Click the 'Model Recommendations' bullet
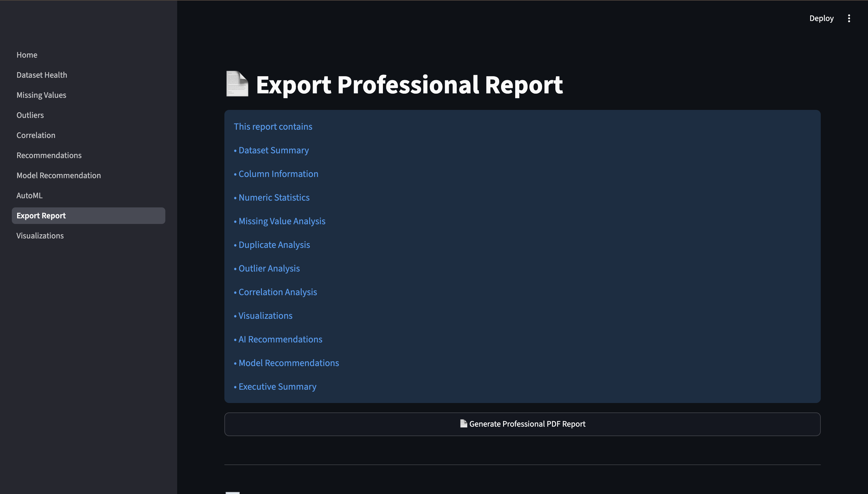This screenshot has height=494, width=868. coord(286,363)
